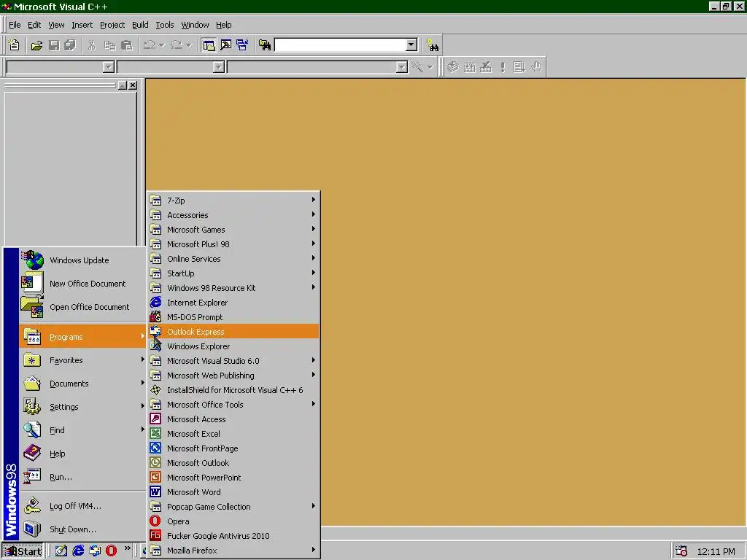
Task: Click the Compile toolbar icon
Action: tap(453, 67)
